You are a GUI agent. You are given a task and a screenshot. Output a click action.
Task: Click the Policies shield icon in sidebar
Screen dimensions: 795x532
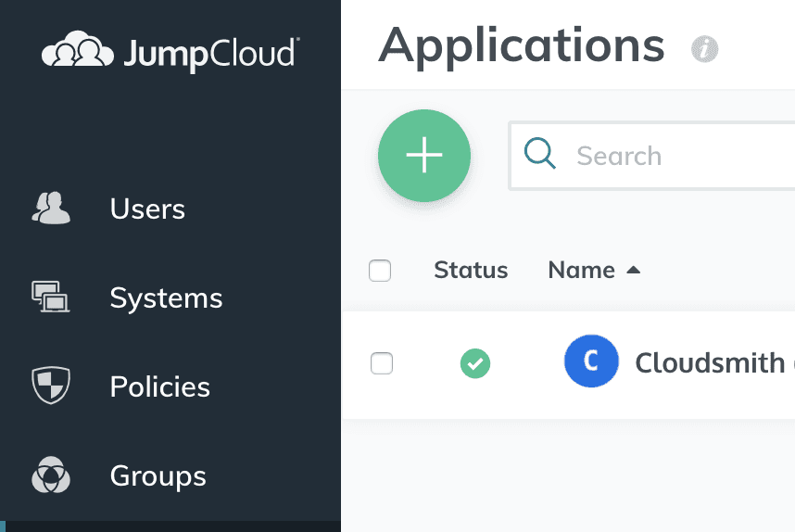click(x=51, y=386)
